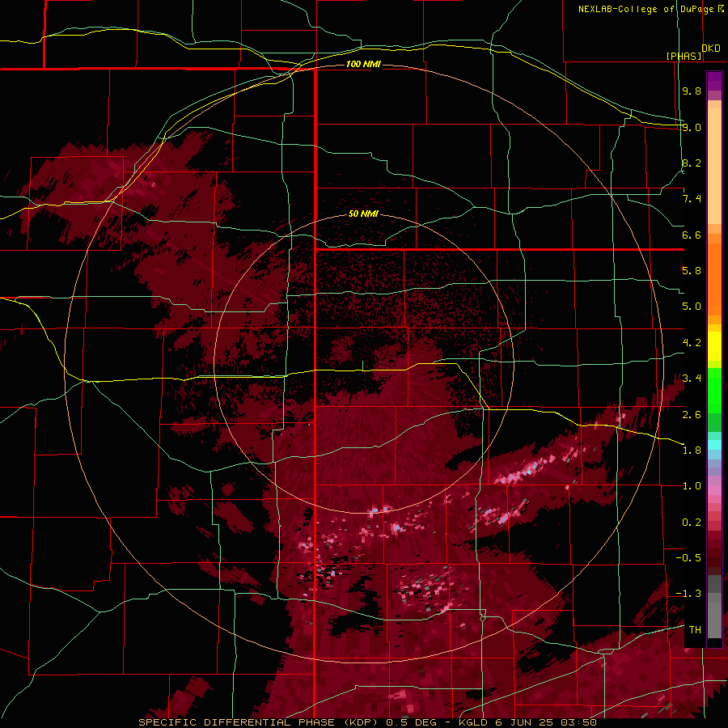The width and height of the screenshot is (728, 728).
Task: Click the bright orange segment of the color bar
Action: coord(714,280)
